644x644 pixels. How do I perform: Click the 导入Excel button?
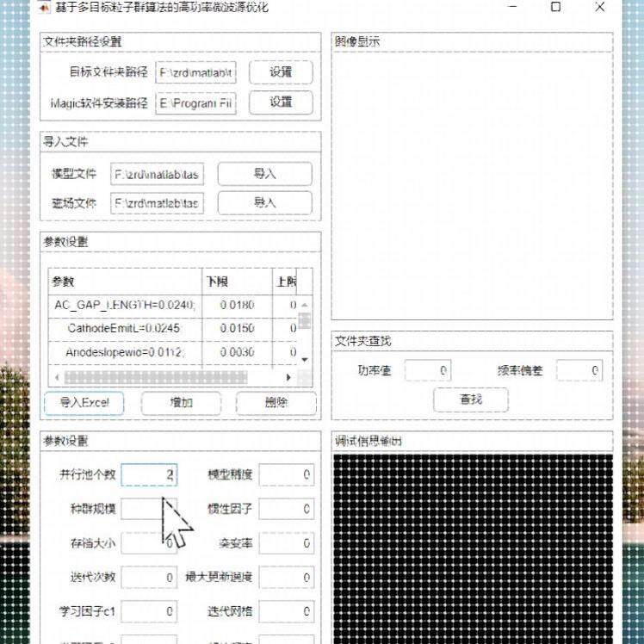point(84,403)
